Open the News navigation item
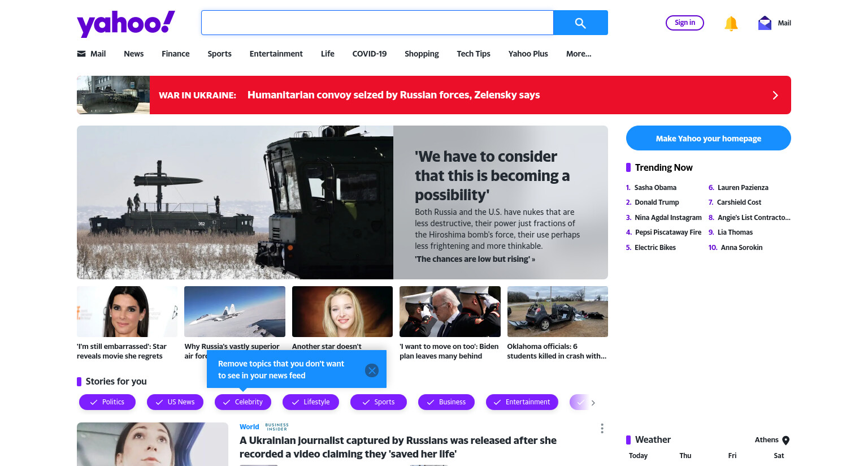Screen dimensions: 868x466 (x=133, y=54)
